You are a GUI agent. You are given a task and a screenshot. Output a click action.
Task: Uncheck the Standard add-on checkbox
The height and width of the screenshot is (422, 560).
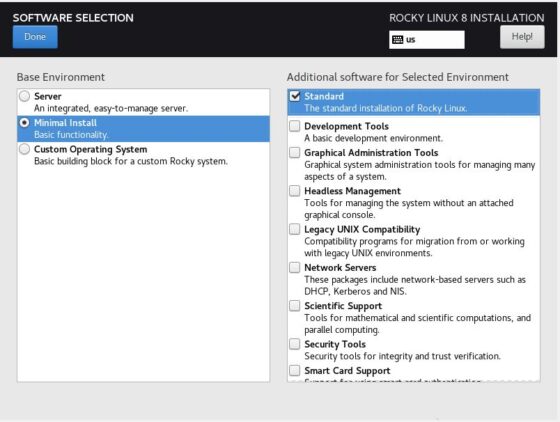point(295,96)
